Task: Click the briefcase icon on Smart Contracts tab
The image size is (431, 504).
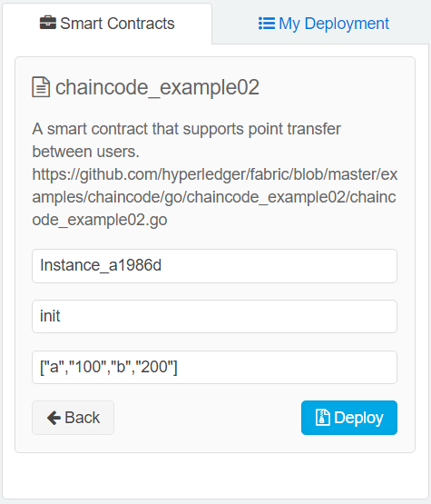Action: [48, 23]
